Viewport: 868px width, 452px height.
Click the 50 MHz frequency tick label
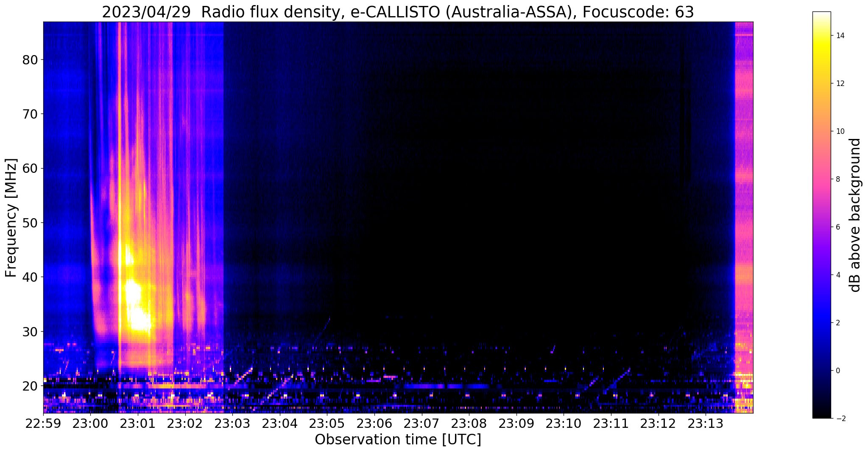[29, 223]
